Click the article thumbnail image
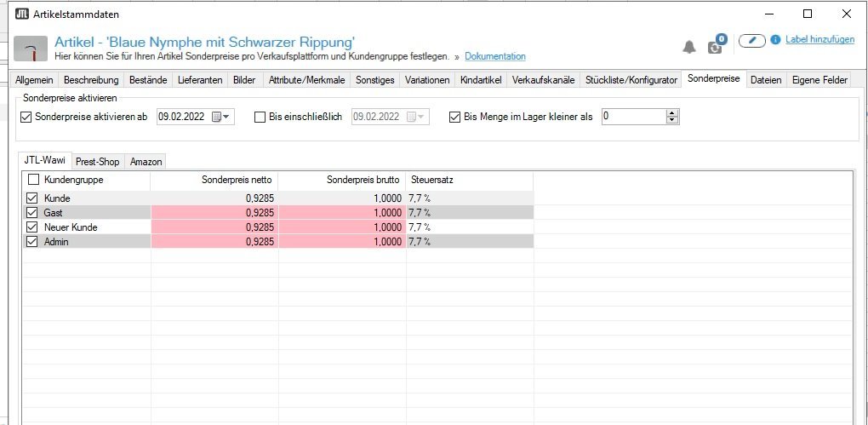868x425 pixels. [x=31, y=49]
